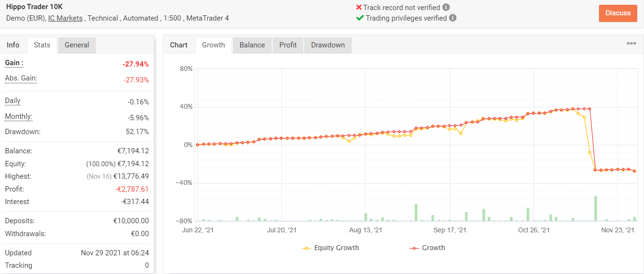Click the tallest green volume bar
Image resolution: width=644 pixels, height=274 pixels.
click(596, 208)
